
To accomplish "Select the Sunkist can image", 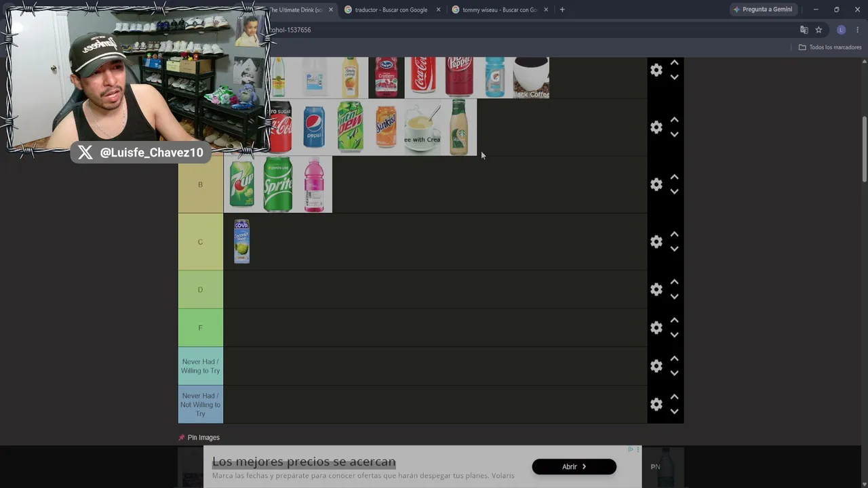I will (x=387, y=127).
